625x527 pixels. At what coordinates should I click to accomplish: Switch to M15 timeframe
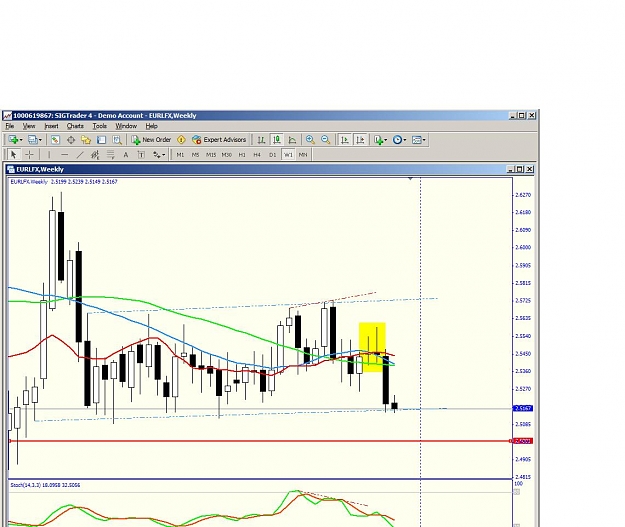point(211,155)
